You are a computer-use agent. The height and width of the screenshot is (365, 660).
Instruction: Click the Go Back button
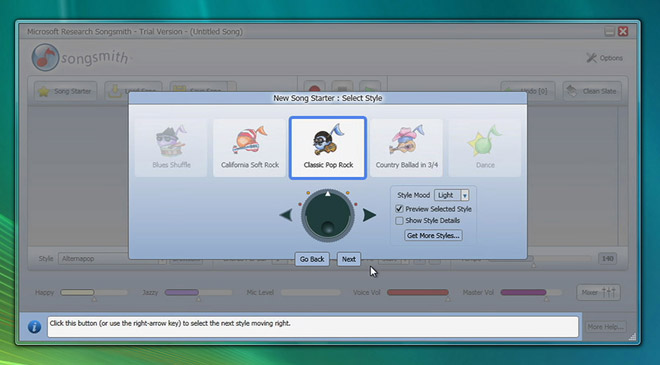click(312, 259)
